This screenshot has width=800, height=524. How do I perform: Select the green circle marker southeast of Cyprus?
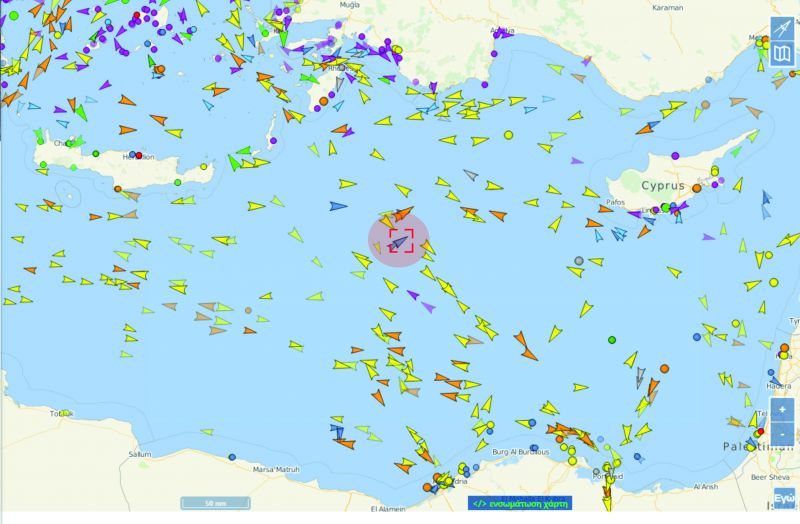[x=612, y=340]
